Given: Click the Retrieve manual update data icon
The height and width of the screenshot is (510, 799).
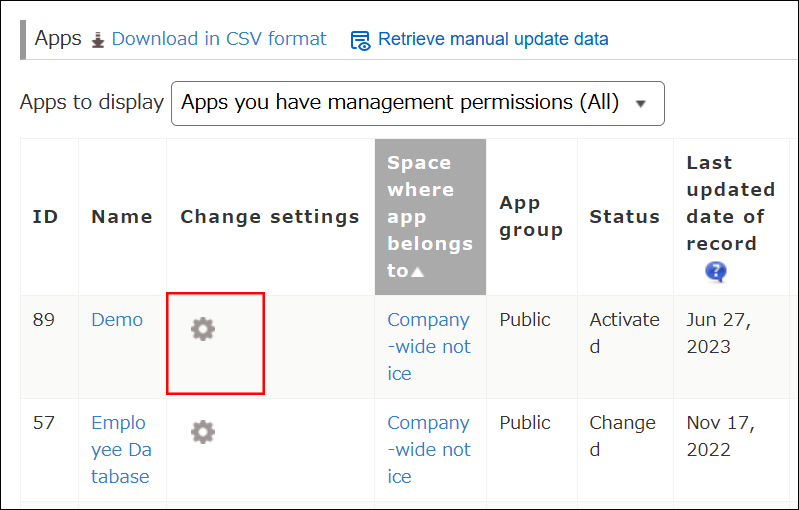Looking at the screenshot, I should pyautogui.click(x=360, y=40).
